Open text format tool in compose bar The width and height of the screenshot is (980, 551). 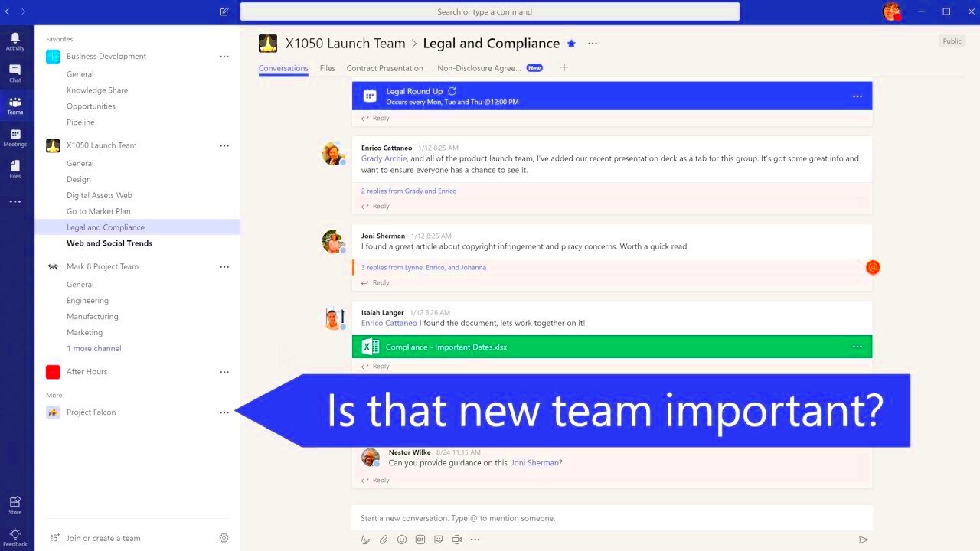[x=365, y=540]
